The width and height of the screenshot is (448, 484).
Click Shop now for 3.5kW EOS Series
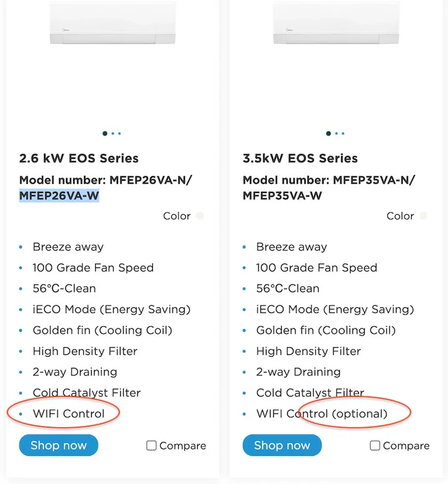click(x=282, y=445)
